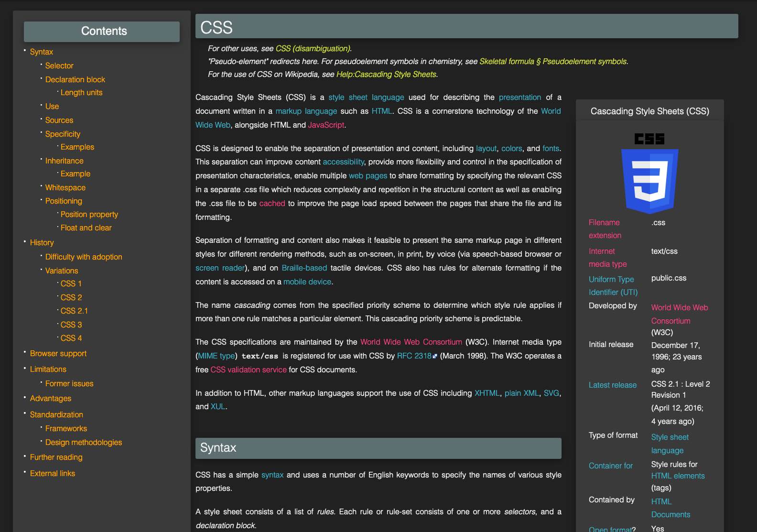This screenshot has height=532, width=757.
Task: Go to Whitespace in the Contents
Action: click(65, 187)
